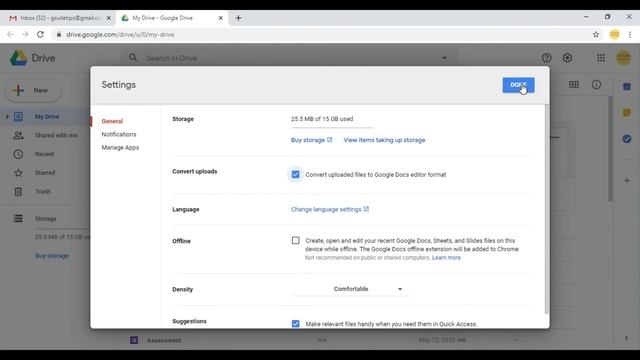Select the Notifications settings tab

tap(119, 134)
